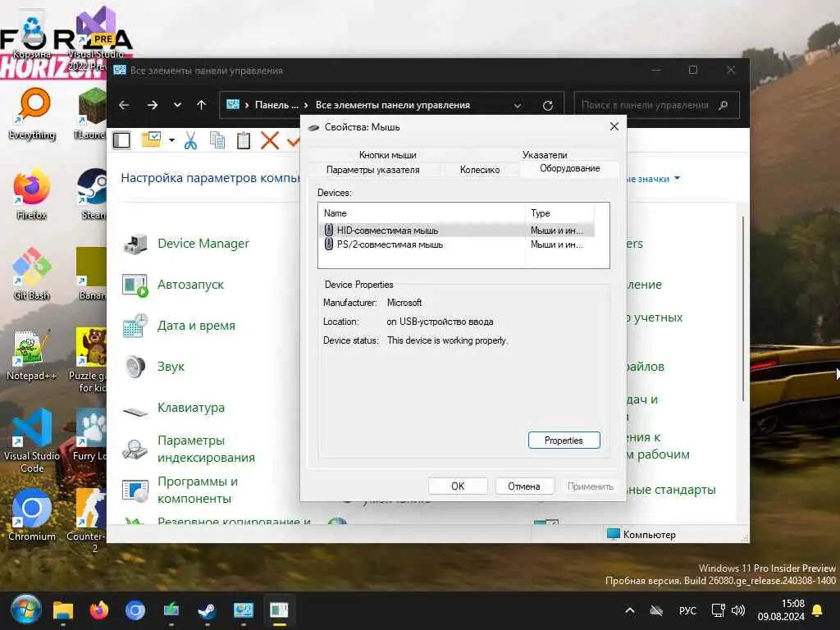This screenshot has height=630, width=840.
Task: Open the Chromium desktop shortcut
Action: (32, 515)
